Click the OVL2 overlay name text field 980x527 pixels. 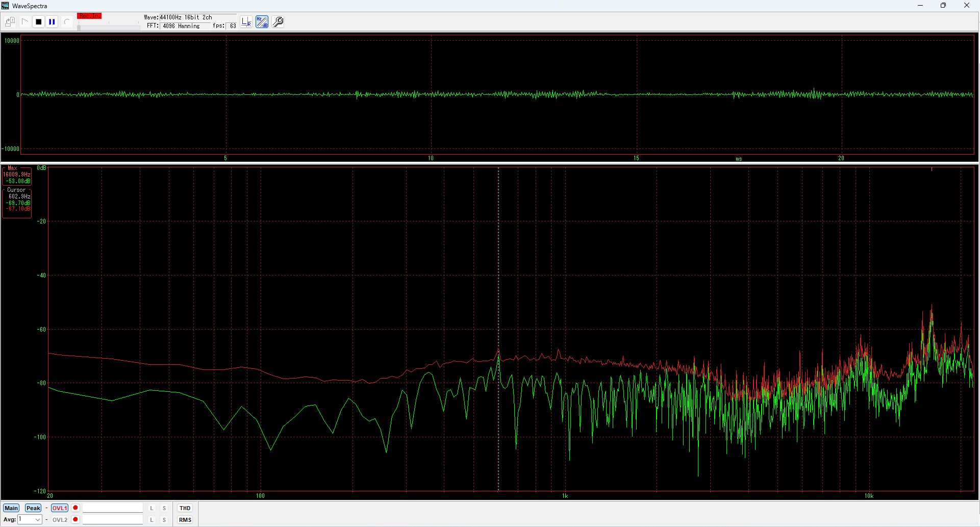113,520
